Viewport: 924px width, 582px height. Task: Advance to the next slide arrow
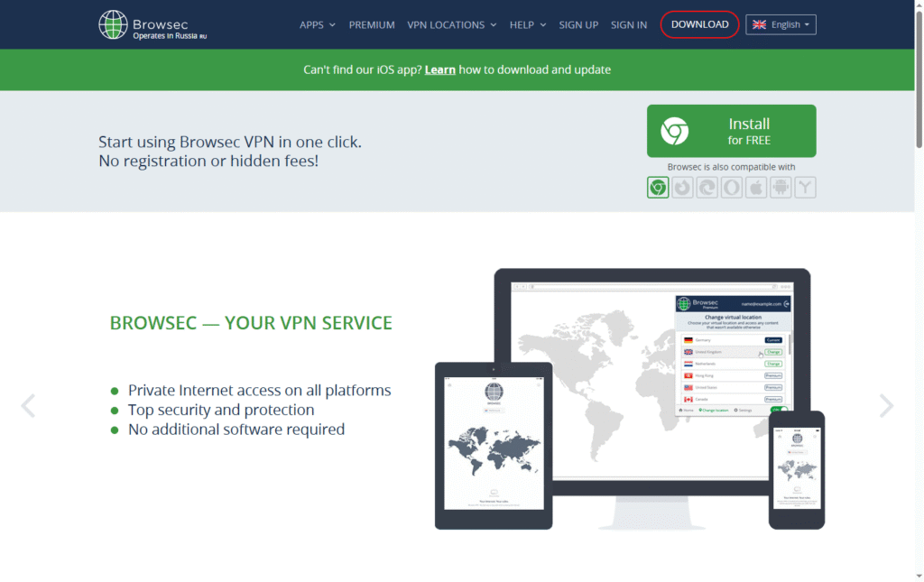886,406
